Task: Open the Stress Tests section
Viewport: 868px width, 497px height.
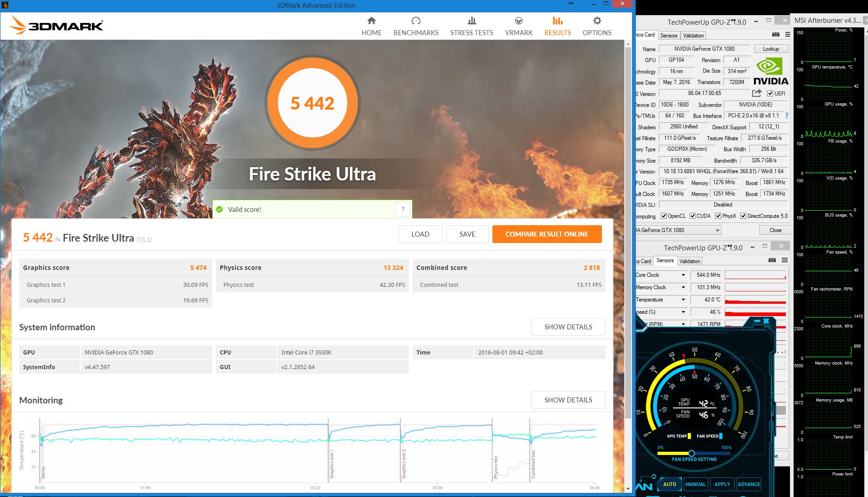Action: point(471,25)
